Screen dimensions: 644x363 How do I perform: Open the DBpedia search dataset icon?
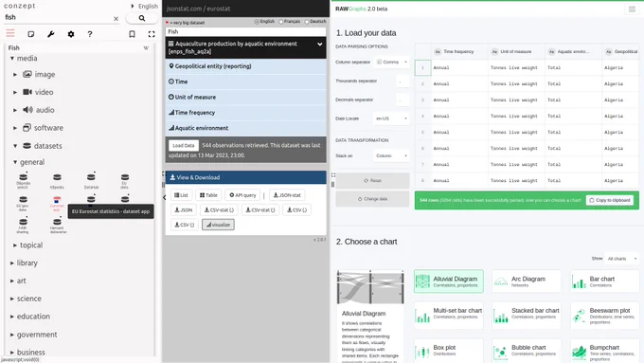24,180
